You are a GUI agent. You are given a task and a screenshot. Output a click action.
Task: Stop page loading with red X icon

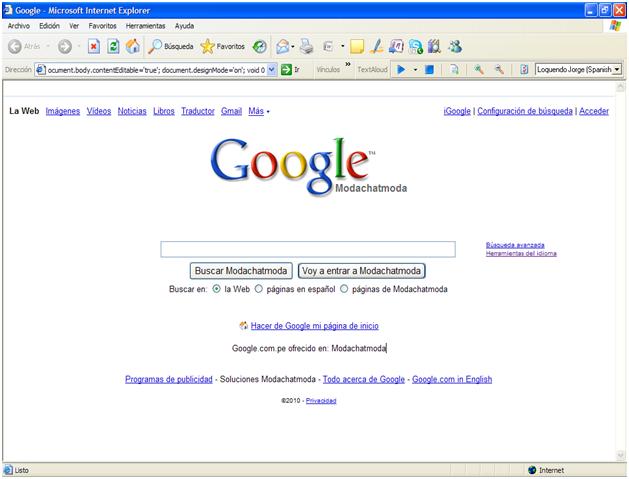pyautogui.click(x=93, y=47)
